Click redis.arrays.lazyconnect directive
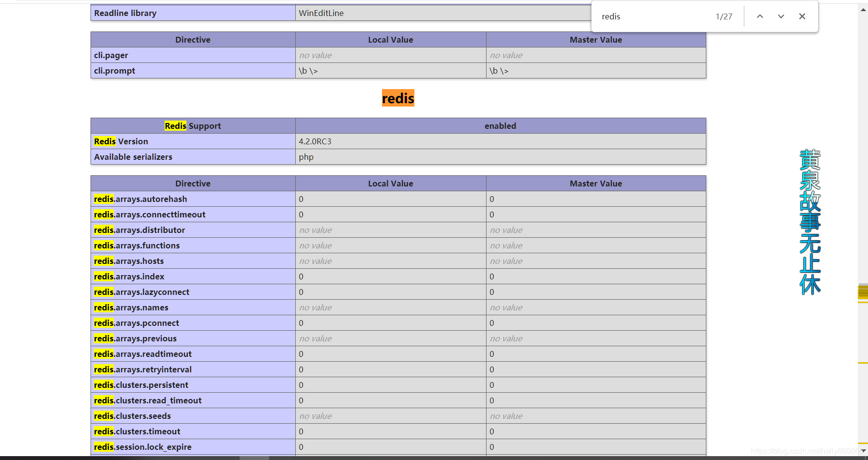This screenshot has height=460, width=868. pyautogui.click(x=142, y=292)
